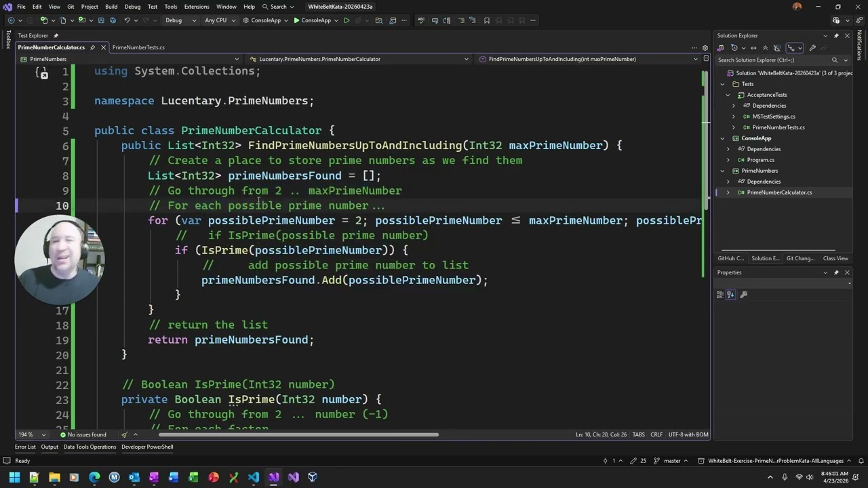Start debugging with green ConsoleApp play button
This screenshot has width=868, height=488.
(312, 20)
